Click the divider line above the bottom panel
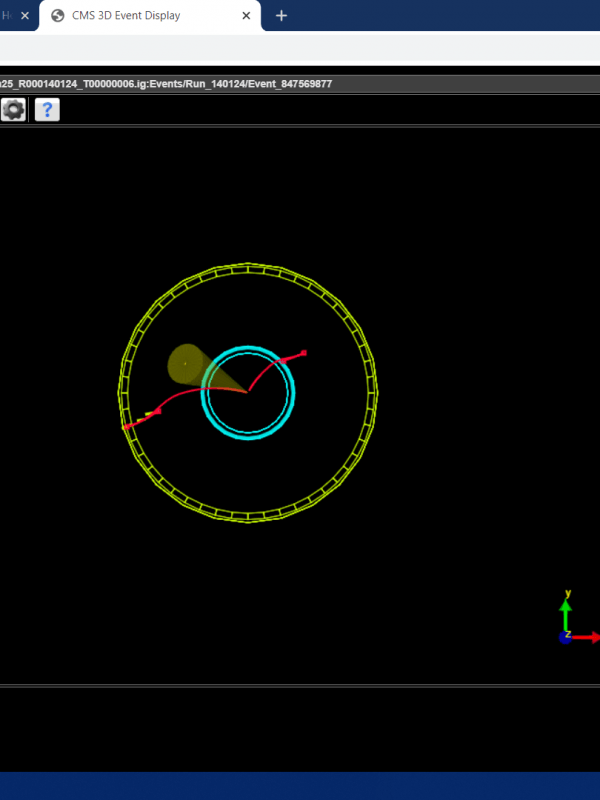 pyautogui.click(x=300, y=686)
